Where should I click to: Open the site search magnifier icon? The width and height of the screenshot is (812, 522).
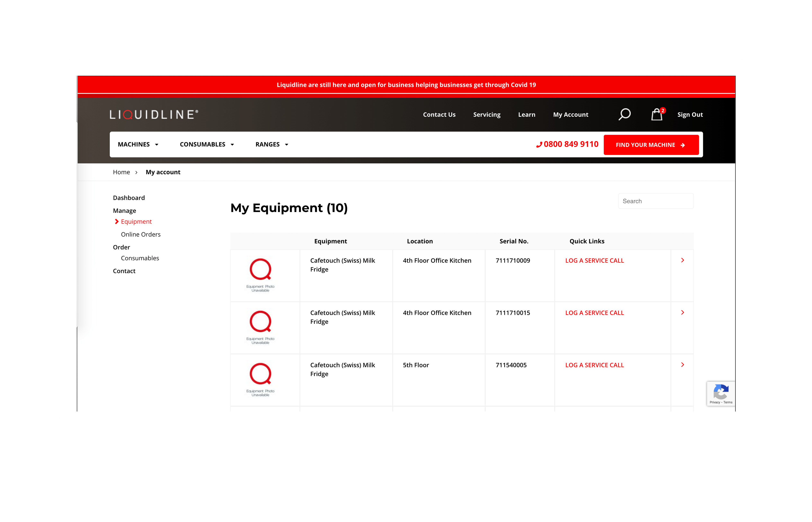pyautogui.click(x=624, y=114)
